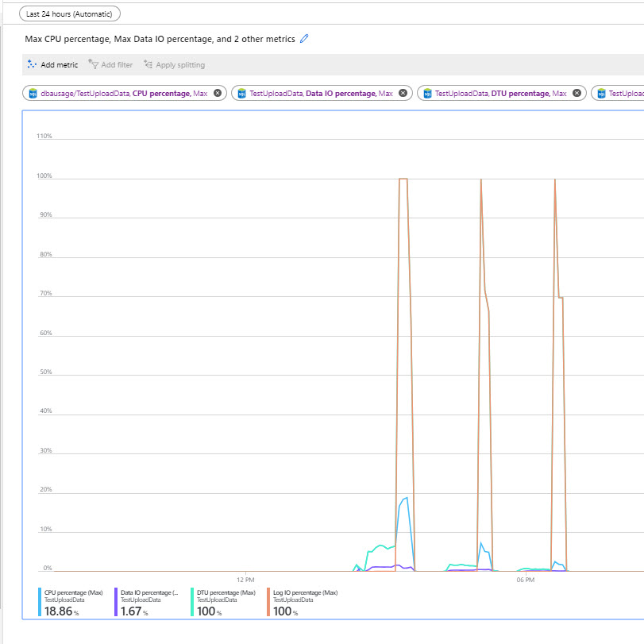Remove the CPU percentage metric chip
This screenshot has height=644, width=644.
click(x=218, y=93)
